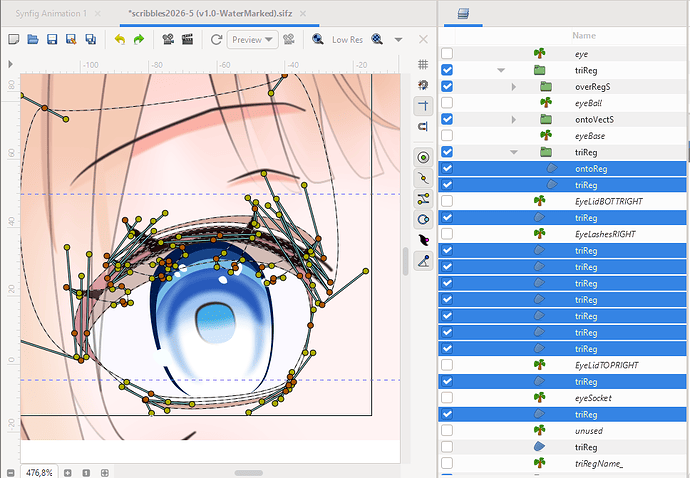Open toolbar overflow arrow next to zoom

pyautogui.click(x=398, y=40)
